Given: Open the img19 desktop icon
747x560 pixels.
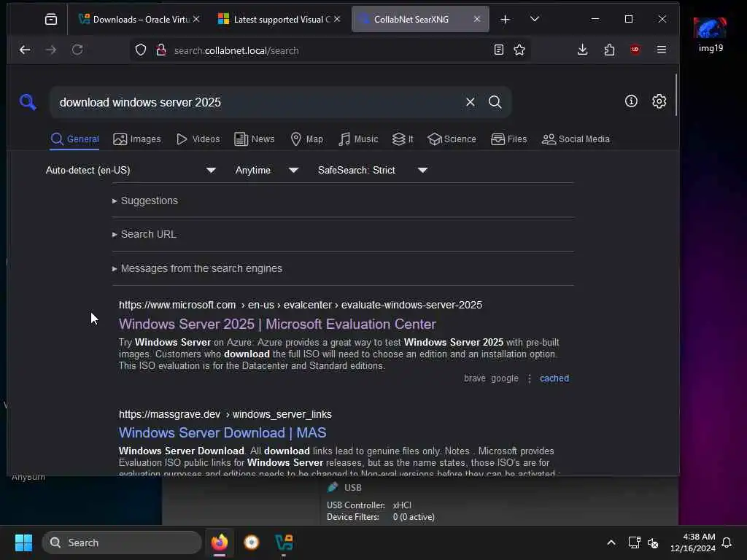Looking at the screenshot, I should click(x=711, y=34).
